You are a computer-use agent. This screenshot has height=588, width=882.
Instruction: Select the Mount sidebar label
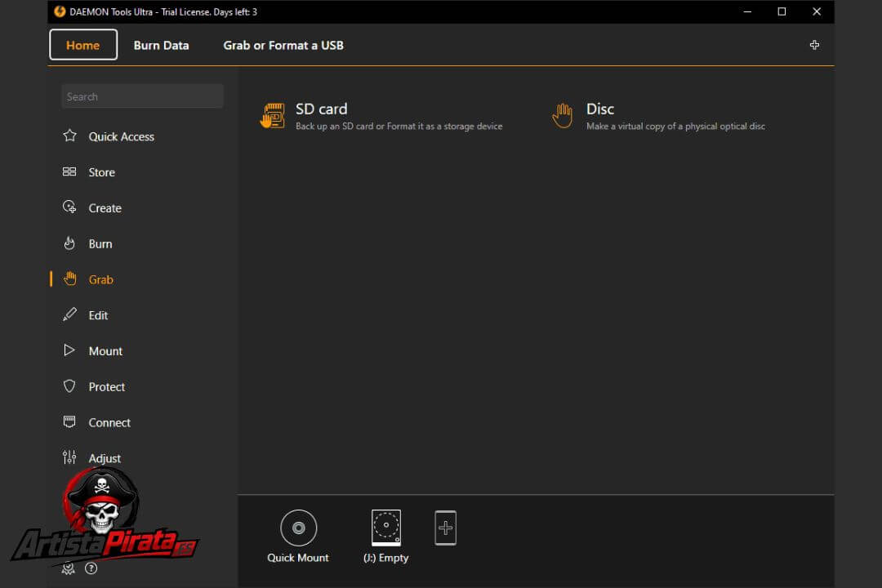pyautogui.click(x=105, y=351)
